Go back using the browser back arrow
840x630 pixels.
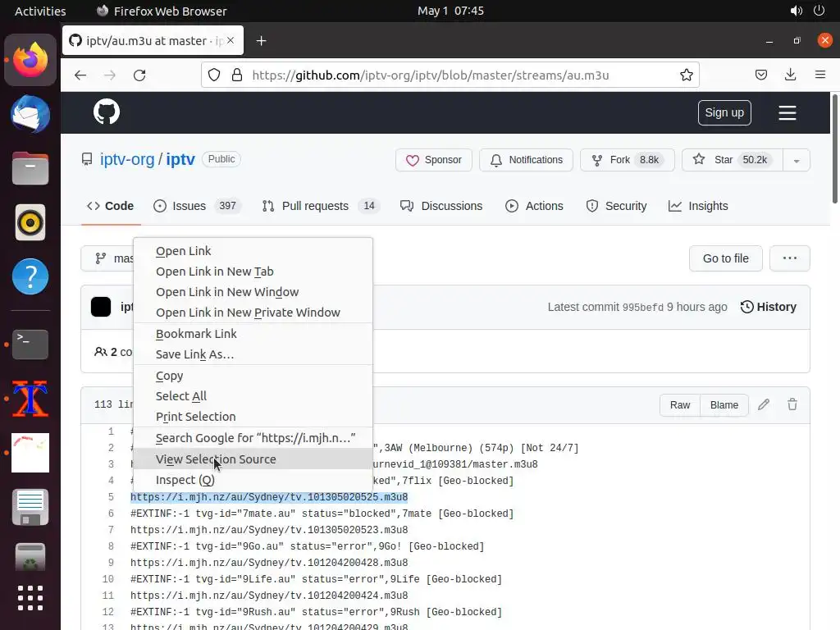(x=80, y=75)
